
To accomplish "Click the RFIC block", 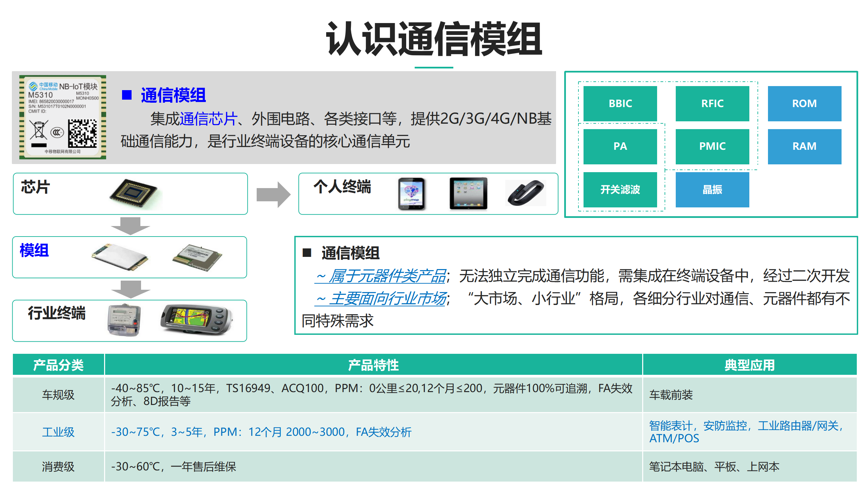I will (712, 103).
